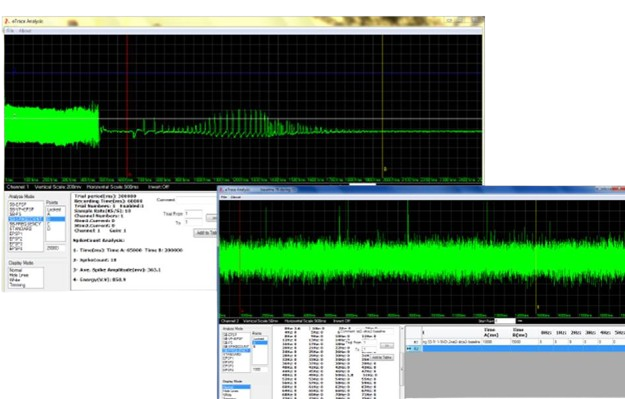The image size is (625, 399).
Task: Select highlighted mode in front window Analysis Mode list
Action: (x=236, y=350)
